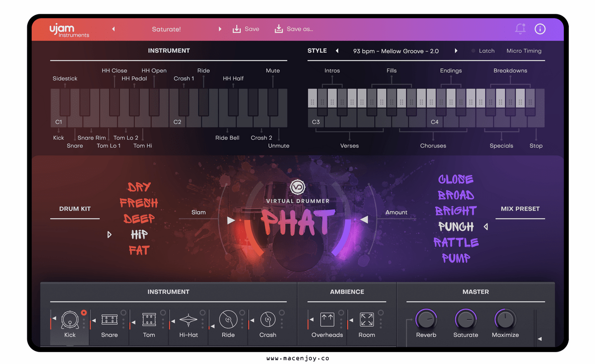
Task: Click the DRUM KIT label
Action: pos(75,209)
